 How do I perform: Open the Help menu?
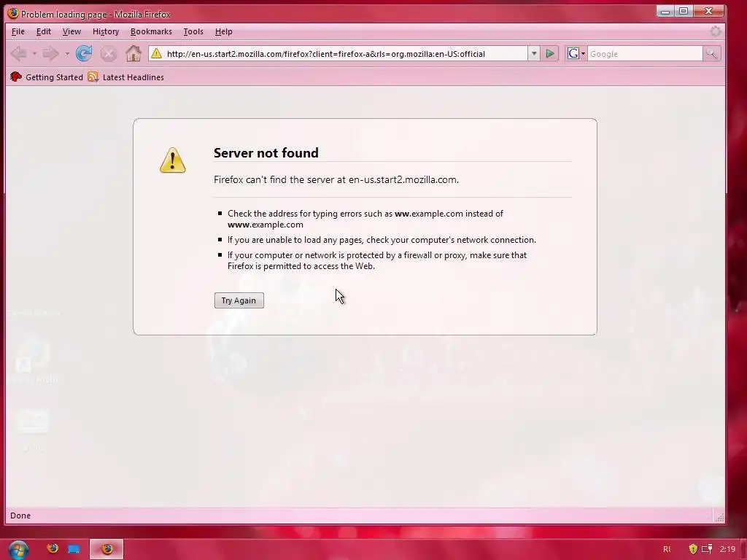[x=223, y=31]
